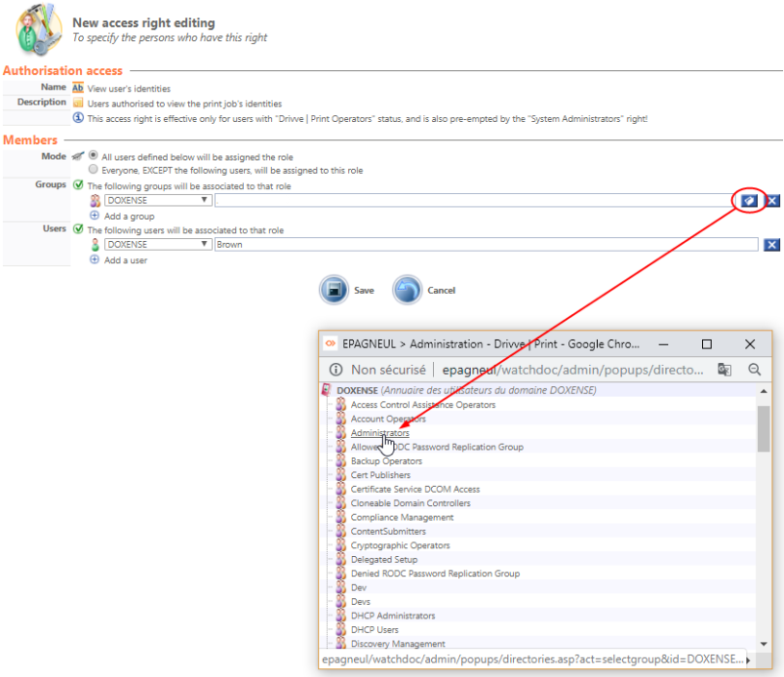Click the popup's vertical scrollbar thumb
The width and height of the screenshot is (784, 677).
(764, 427)
